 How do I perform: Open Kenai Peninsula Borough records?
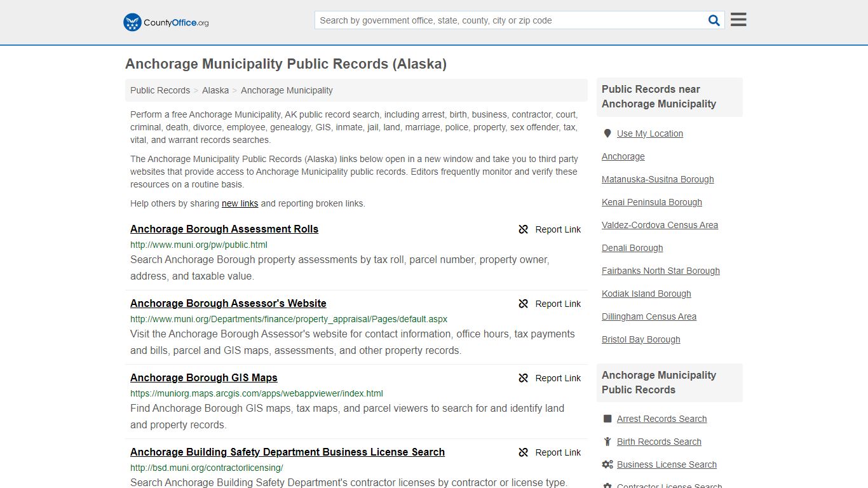tap(652, 202)
